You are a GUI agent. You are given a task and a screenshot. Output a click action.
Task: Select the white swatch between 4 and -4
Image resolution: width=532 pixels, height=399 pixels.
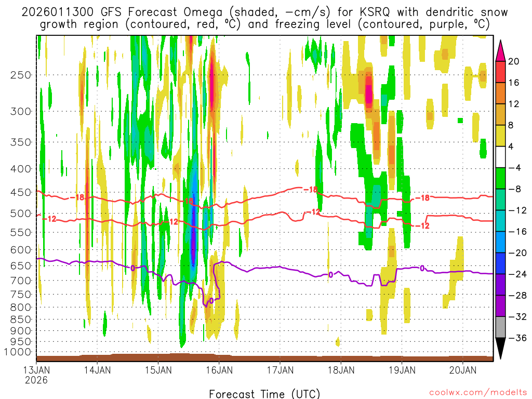500,157
